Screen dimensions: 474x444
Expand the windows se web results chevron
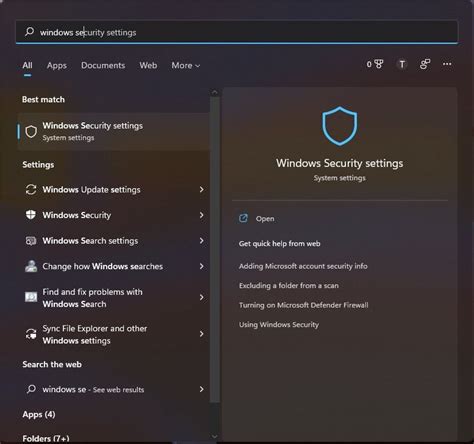(x=201, y=389)
